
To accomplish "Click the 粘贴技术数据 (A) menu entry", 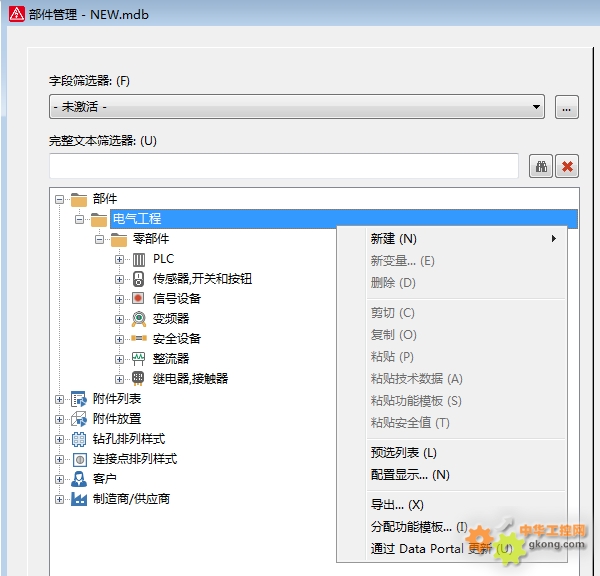I will tap(452, 379).
